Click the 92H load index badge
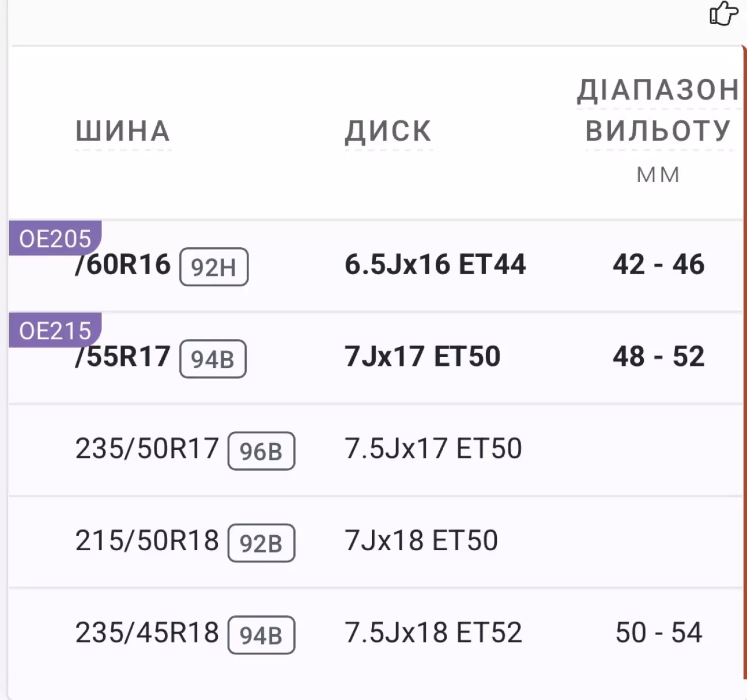The height and width of the screenshot is (700, 747). (214, 267)
